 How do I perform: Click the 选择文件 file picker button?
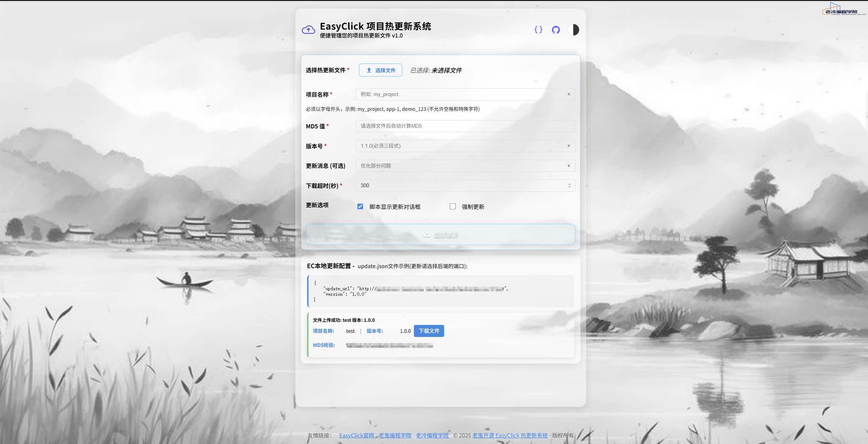380,70
